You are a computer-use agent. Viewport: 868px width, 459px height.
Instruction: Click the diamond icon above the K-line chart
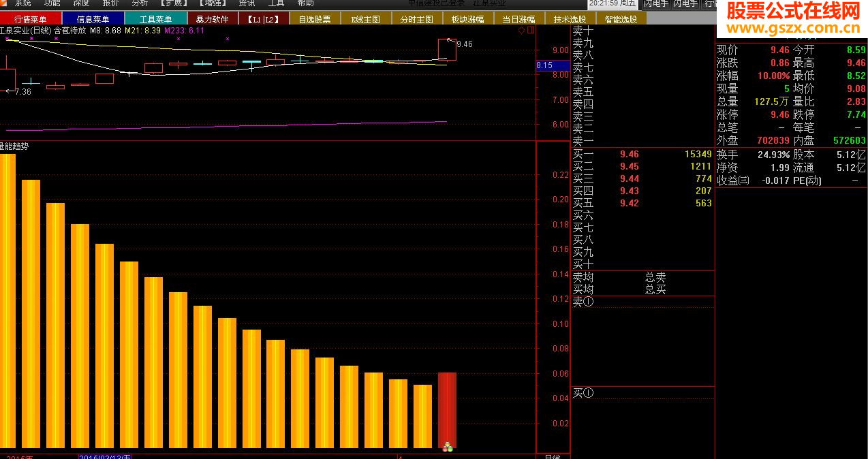click(x=522, y=31)
